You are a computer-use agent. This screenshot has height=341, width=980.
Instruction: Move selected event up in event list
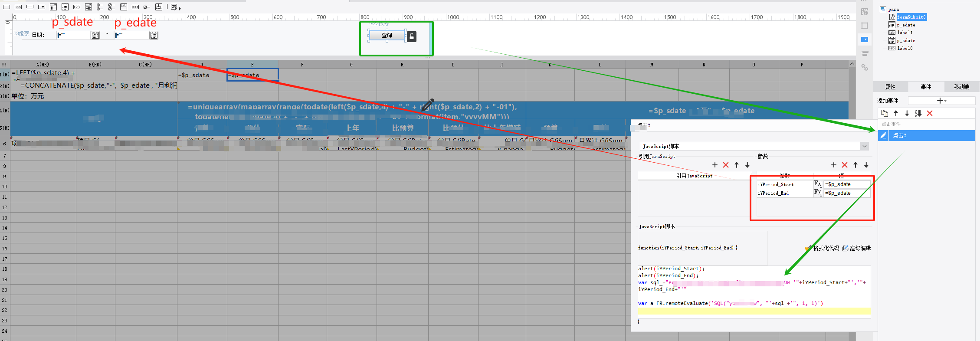coord(896,113)
